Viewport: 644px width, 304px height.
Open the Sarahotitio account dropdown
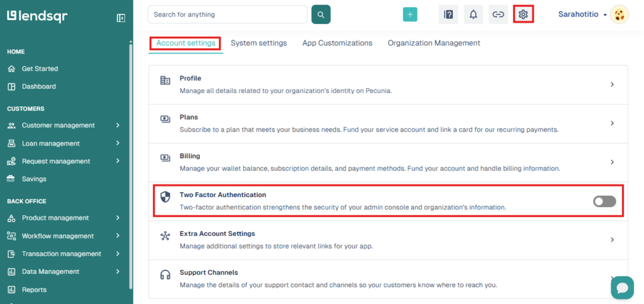click(582, 14)
